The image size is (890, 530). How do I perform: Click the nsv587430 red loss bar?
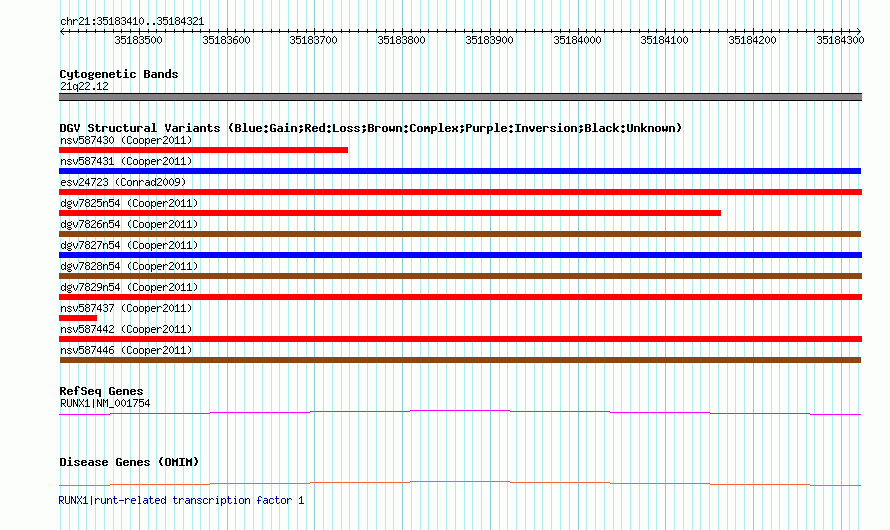pyautogui.click(x=203, y=150)
